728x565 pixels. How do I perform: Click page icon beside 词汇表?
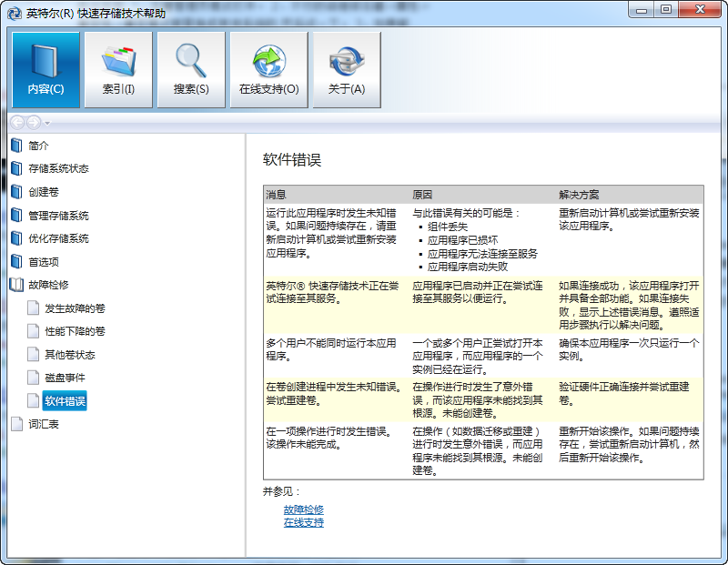tap(16, 424)
